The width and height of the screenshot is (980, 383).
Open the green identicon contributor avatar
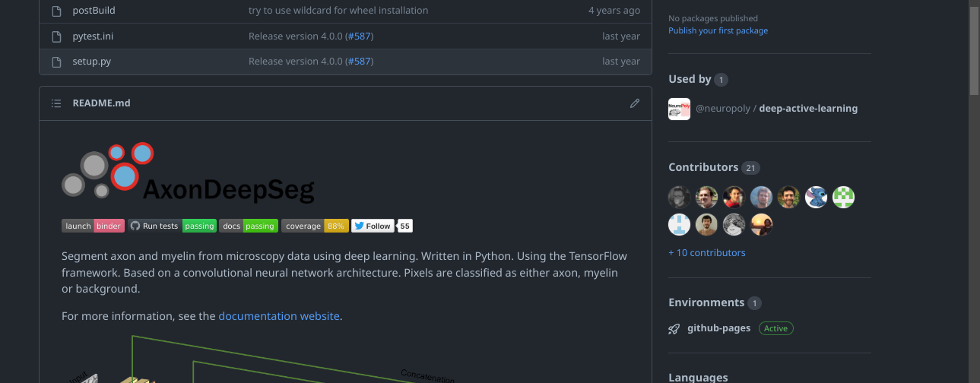pos(843,198)
